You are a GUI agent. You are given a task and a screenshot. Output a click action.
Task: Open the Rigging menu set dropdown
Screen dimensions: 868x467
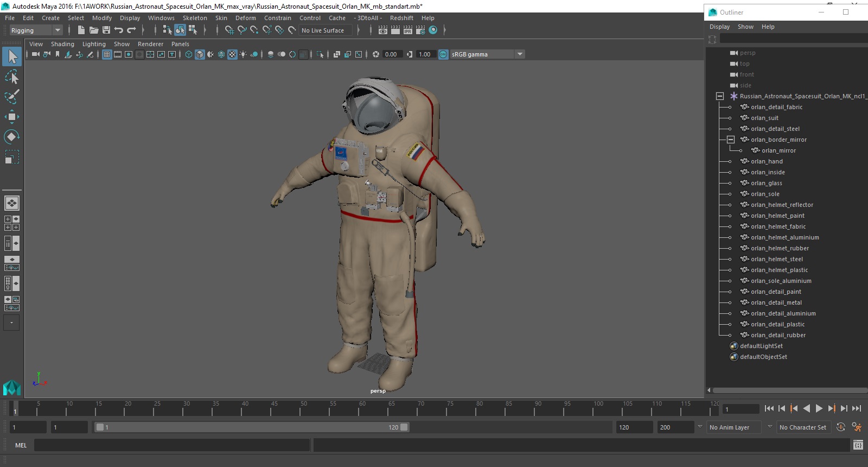click(36, 30)
